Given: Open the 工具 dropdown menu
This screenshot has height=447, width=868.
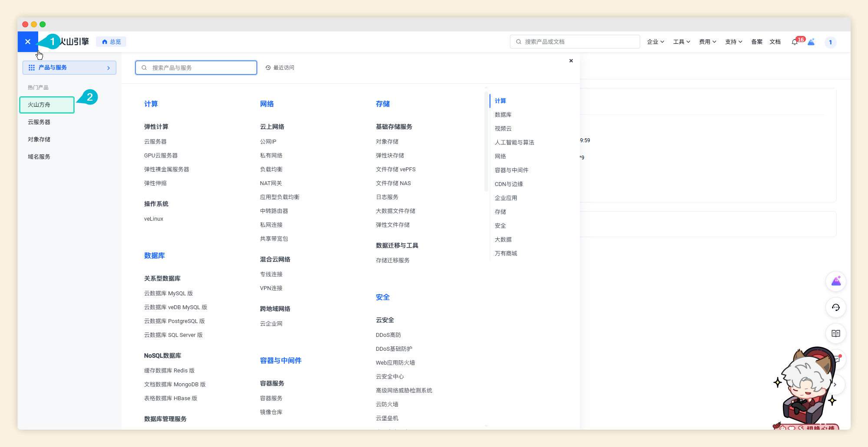Looking at the screenshot, I should (x=681, y=42).
